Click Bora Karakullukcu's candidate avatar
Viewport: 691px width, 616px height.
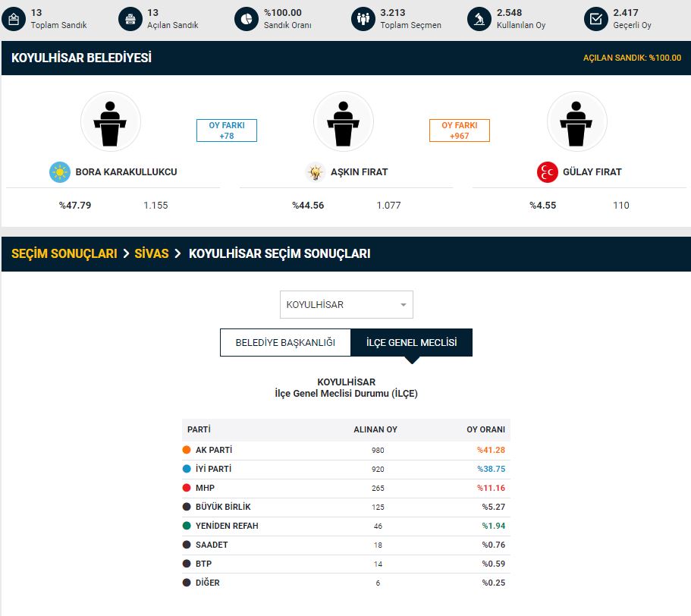pyautogui.click(x=111, y=121)
